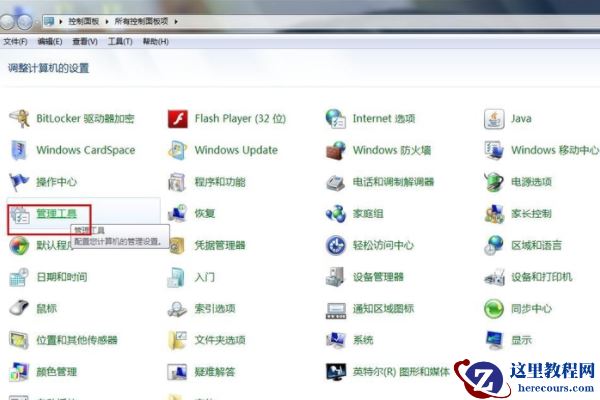Expand arrow after 控制面板 in address bar
The width and height of the screenshot is (600, 400).
click(x=106, y=21)
